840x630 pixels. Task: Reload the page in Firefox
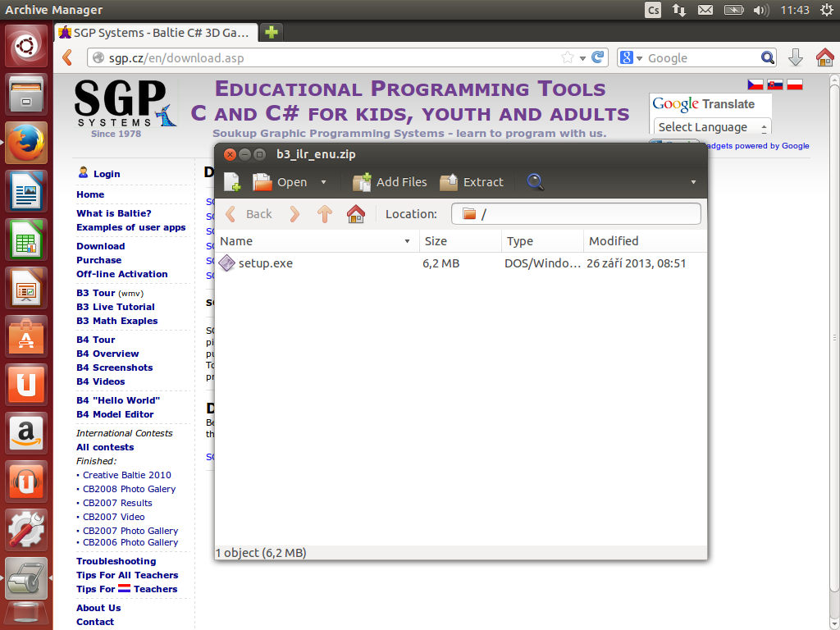[599, 57]
